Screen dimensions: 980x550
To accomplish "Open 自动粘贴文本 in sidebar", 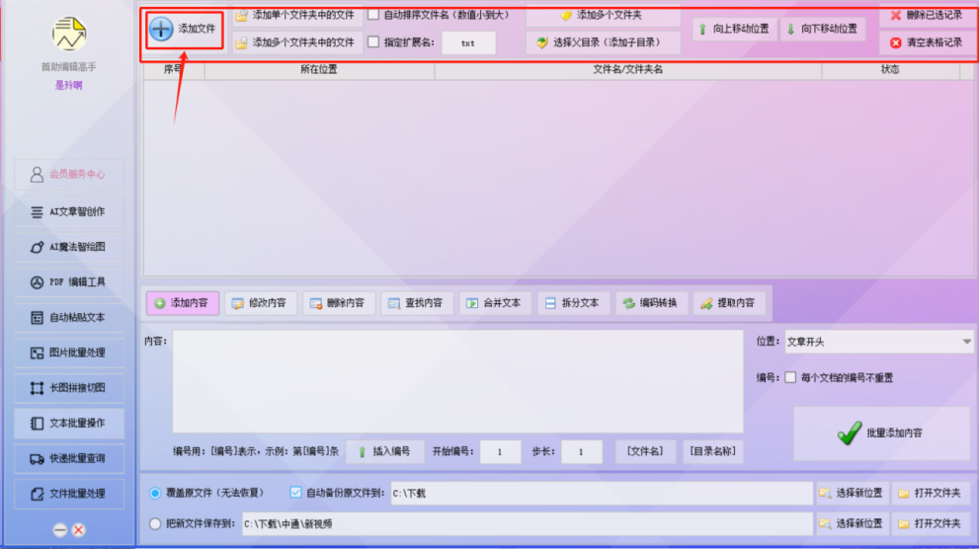I will coord(69,318).
